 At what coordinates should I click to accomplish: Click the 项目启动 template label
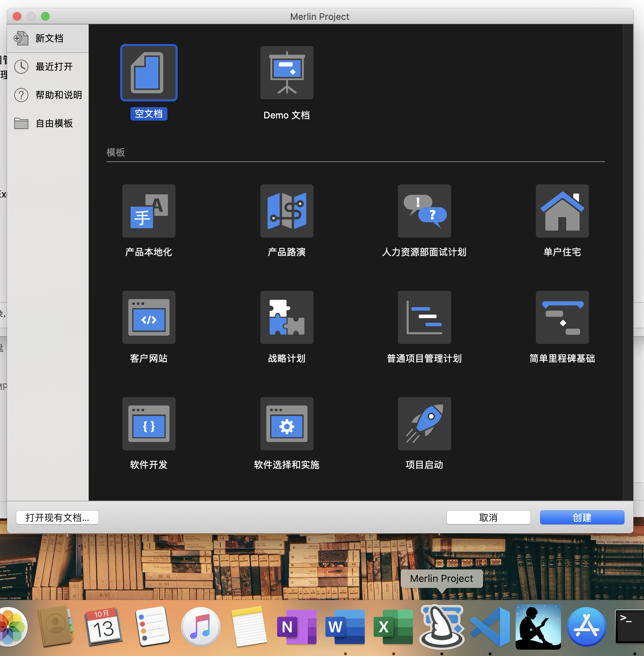pos(424,465)
